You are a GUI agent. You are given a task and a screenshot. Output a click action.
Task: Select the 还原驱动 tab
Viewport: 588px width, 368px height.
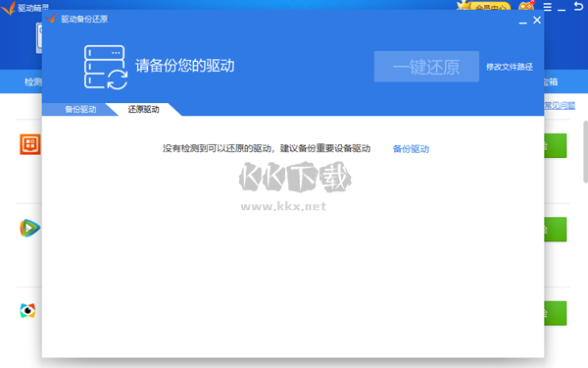point(143,109)
